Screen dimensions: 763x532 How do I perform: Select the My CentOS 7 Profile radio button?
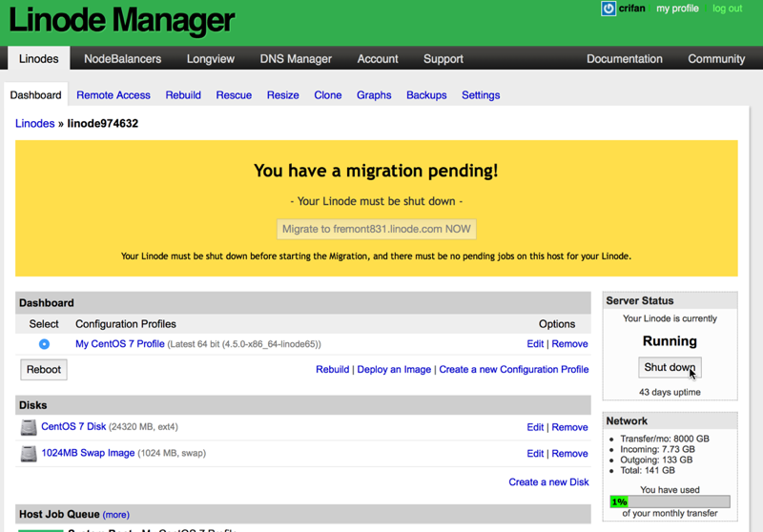click(44, 344)
